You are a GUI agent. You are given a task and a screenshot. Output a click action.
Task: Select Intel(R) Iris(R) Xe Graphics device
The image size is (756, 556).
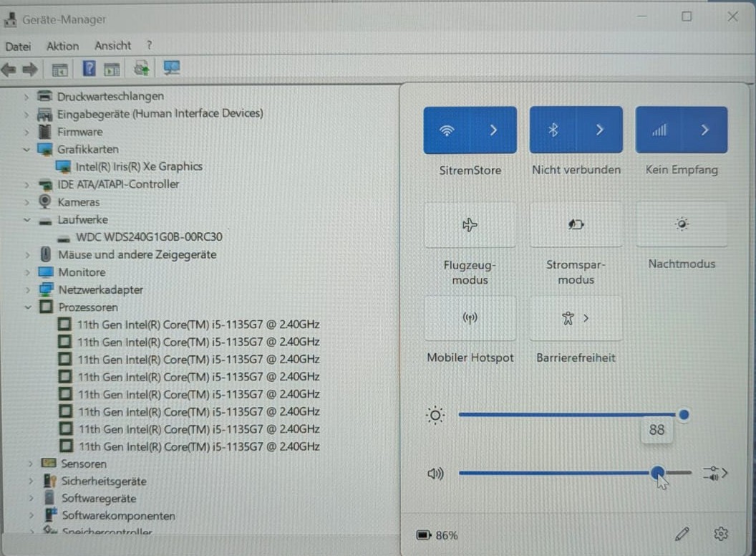[x=139, y=166]
